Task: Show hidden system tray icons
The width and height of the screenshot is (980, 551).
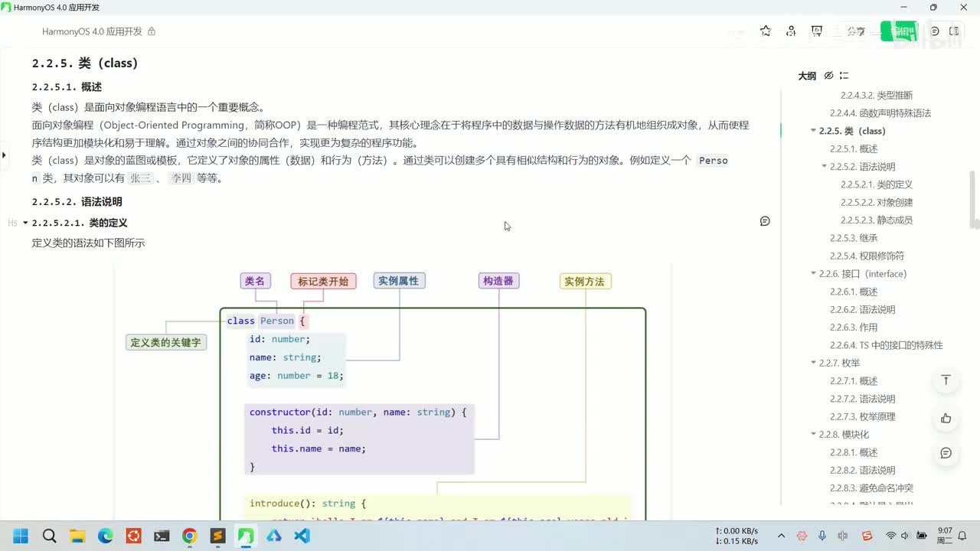Action: point(781,536)
